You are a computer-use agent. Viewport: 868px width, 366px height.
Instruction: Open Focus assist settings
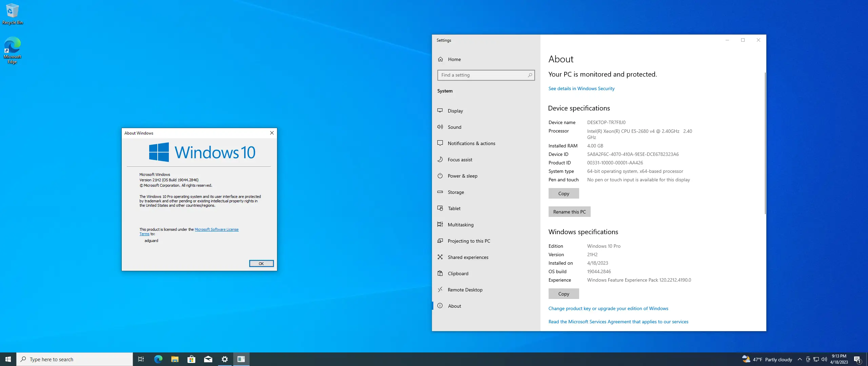tap(459, 159)
